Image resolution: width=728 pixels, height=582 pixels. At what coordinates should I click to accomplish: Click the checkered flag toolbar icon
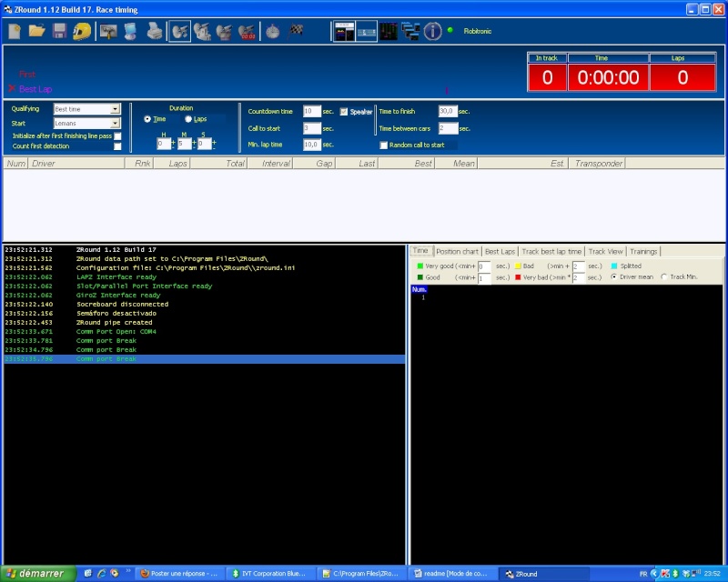pos(297,31)
